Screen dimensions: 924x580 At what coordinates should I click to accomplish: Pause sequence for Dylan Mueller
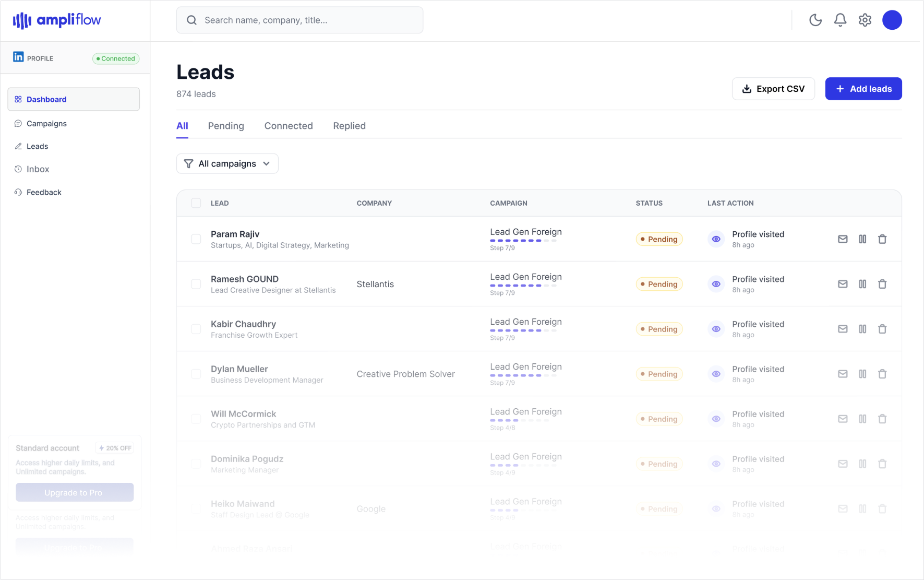click(x=862, y=374)
